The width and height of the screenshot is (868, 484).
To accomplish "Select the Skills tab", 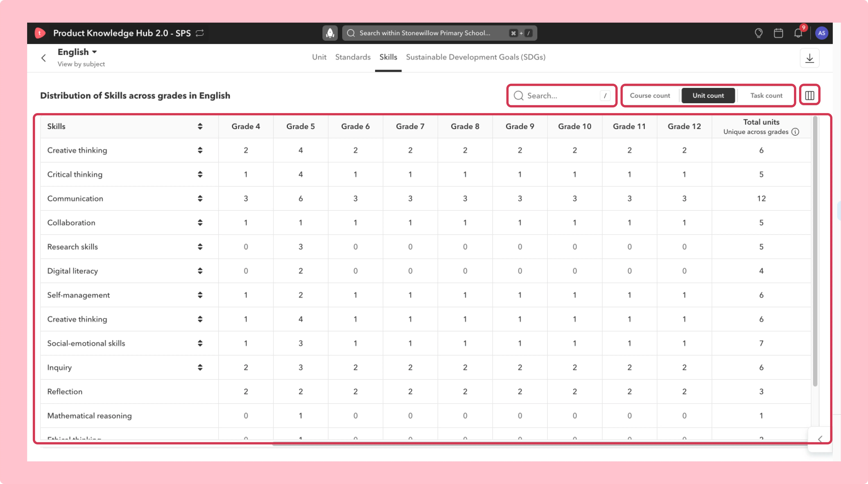I will pyautogui.click(x=388, y=57).
